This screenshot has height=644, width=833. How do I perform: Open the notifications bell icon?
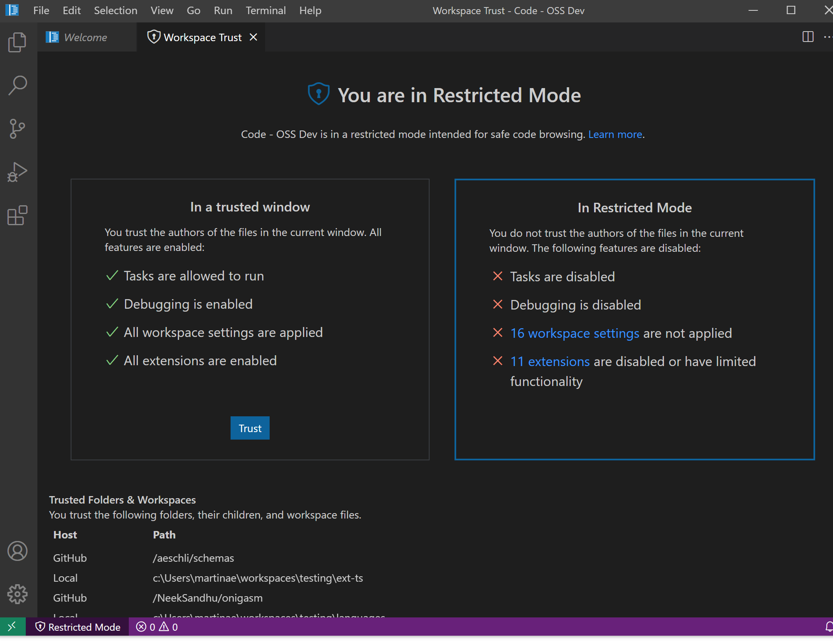(828, 627)
